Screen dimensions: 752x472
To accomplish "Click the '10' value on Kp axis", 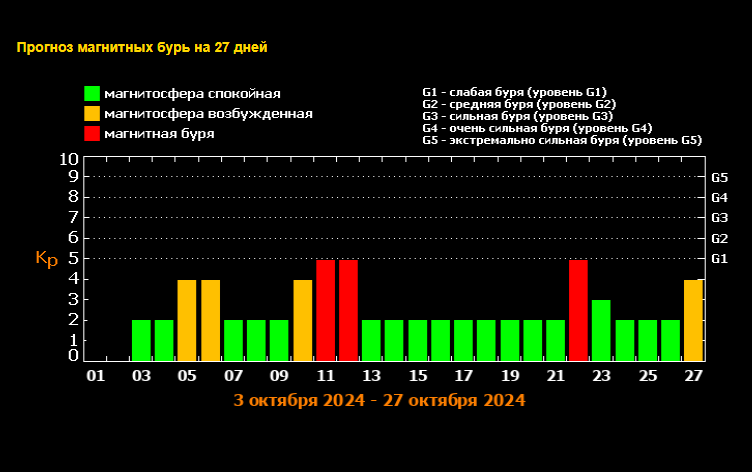I will click(69, 159).
